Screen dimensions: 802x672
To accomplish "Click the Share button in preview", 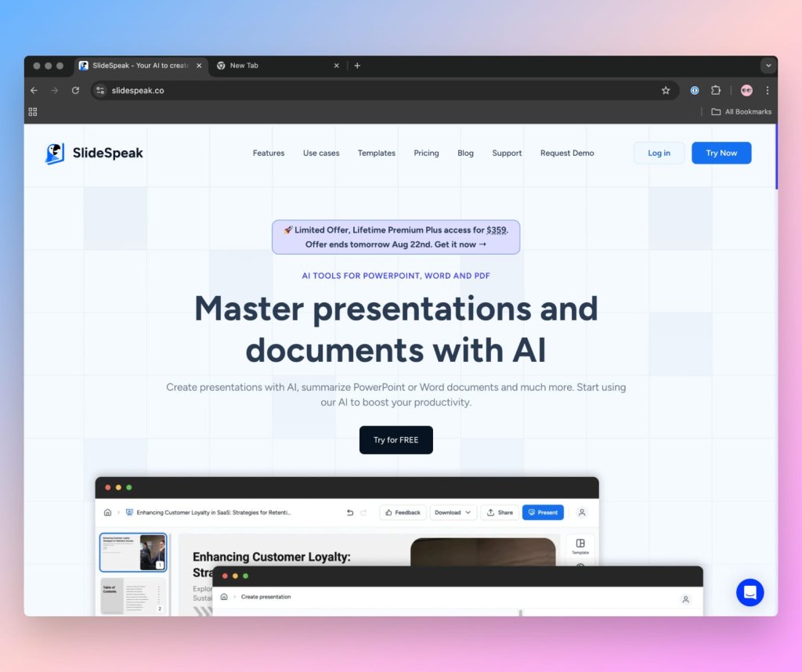I will tap(500, 512).
